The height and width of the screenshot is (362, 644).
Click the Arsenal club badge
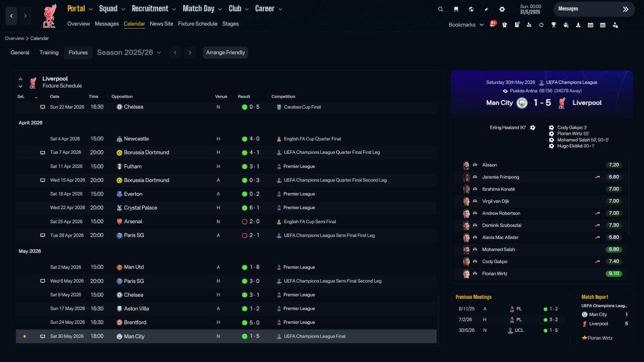coord(119,222)
